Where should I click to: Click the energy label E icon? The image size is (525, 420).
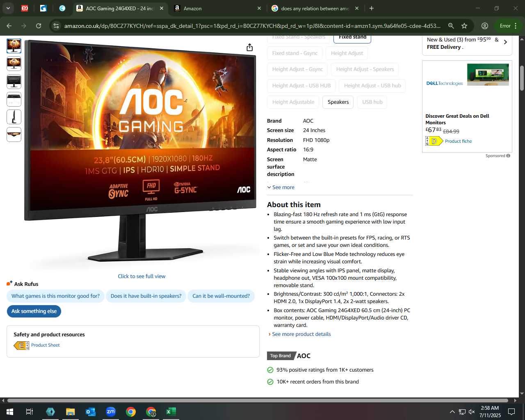pyautogui.click(x=21, y=346)
